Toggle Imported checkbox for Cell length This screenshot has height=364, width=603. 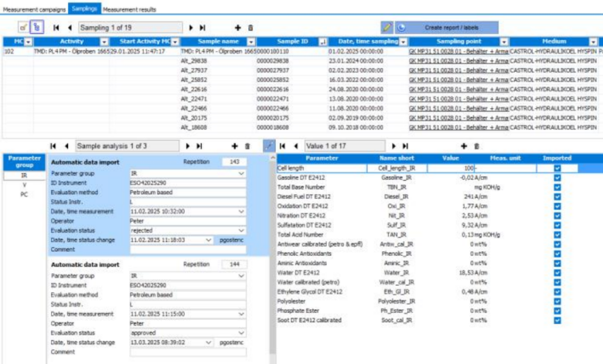pyautogui.click(x=557, y=168)
